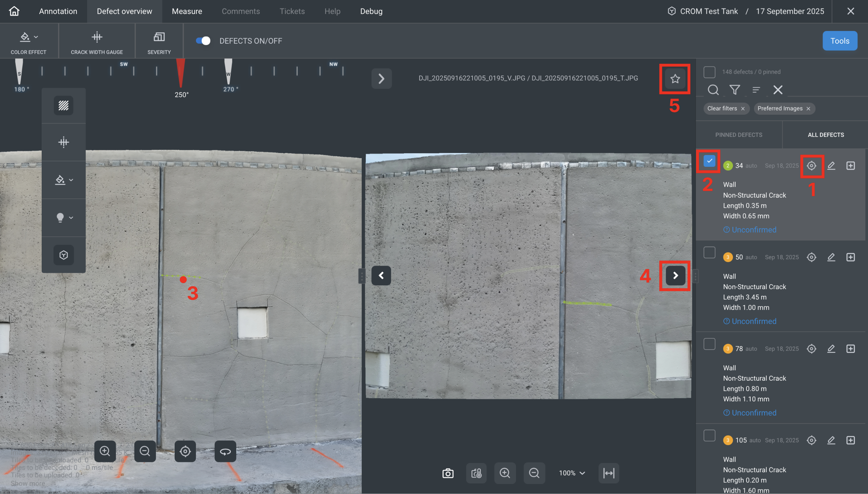Viewport: 868px width, 494px height.
Task: Click the 3D cube view icon
Action: click(x=63, y=255)
